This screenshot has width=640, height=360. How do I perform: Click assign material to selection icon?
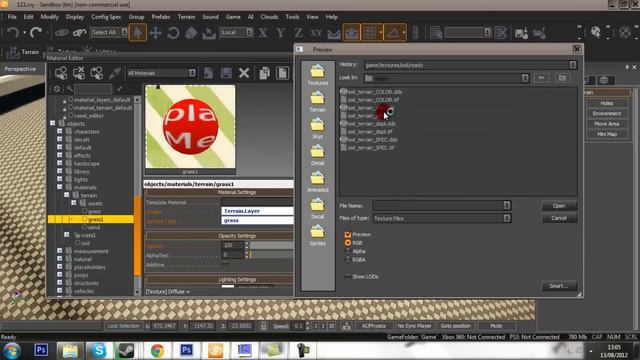coord(61,73)
